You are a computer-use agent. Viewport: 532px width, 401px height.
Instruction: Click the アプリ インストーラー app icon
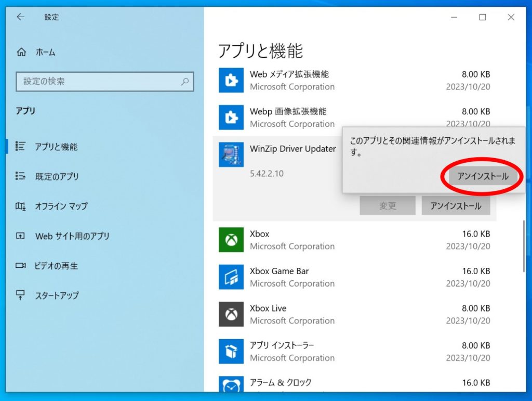[x=231, y=352]
